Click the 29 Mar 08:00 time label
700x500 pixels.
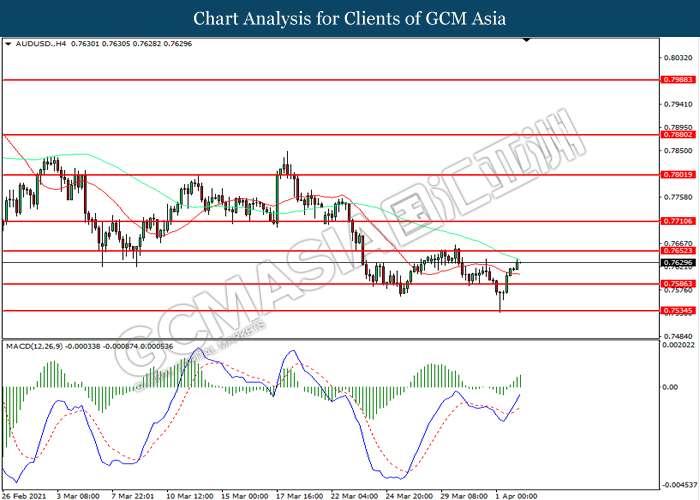coord(464,496)
